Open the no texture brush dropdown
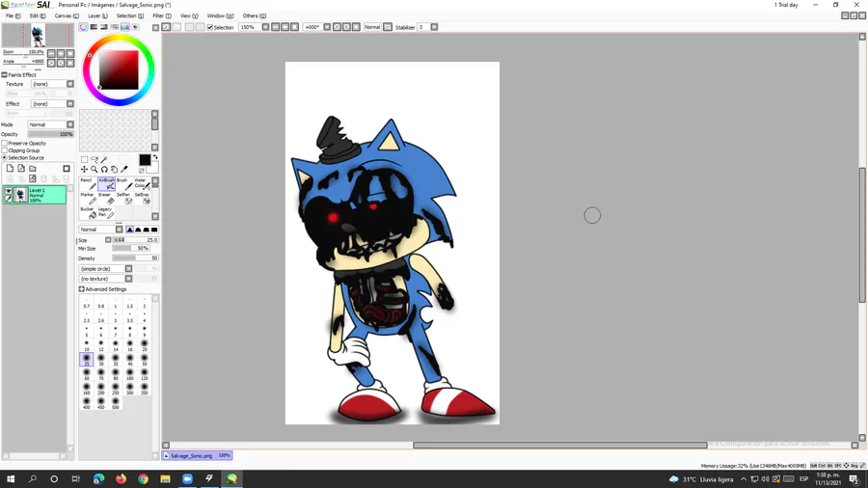868x488 pixels. coord(106,279)
